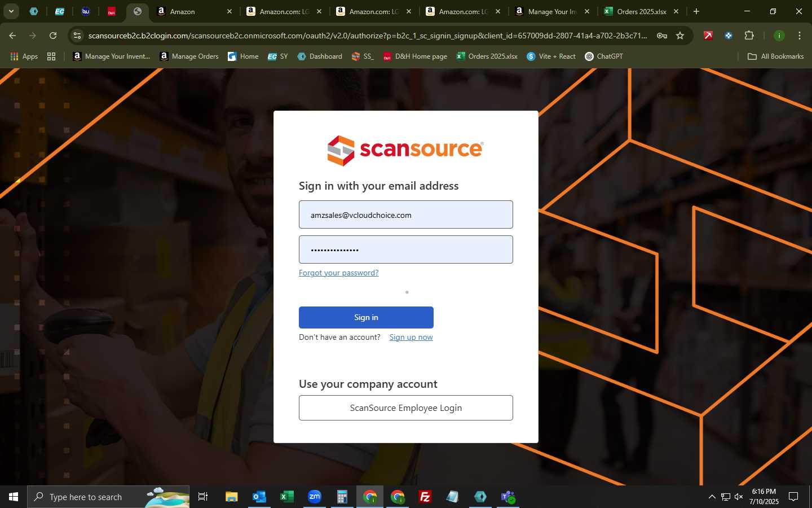This screenshot has width=812, height=508.
Task: Open the All Bookmarks folder
Action: tap(775, 56)
